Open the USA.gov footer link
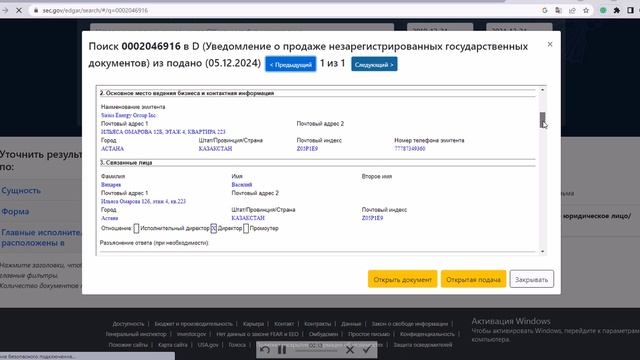Image resolution: width=640 pixels, height=360 pixels. click(208, 344)
